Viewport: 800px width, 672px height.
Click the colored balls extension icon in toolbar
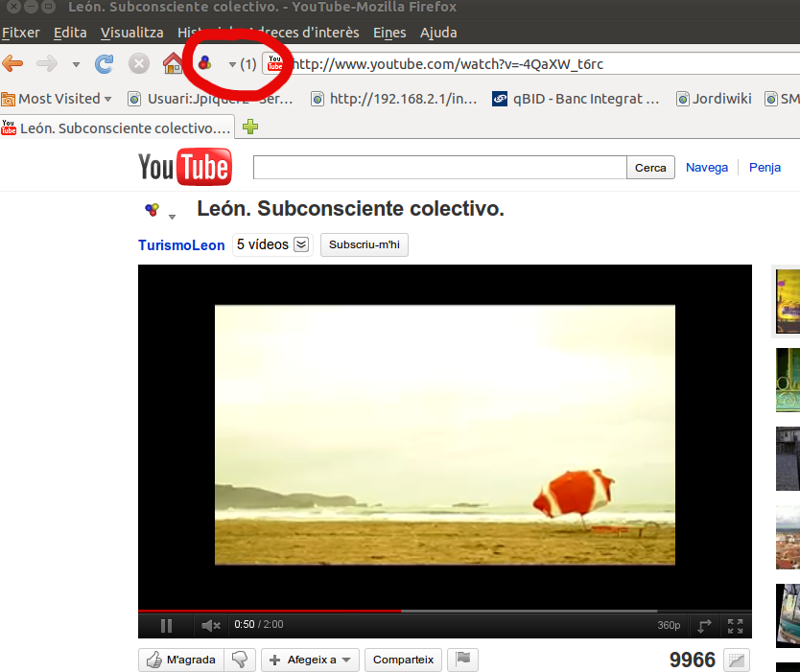[204, 64]
